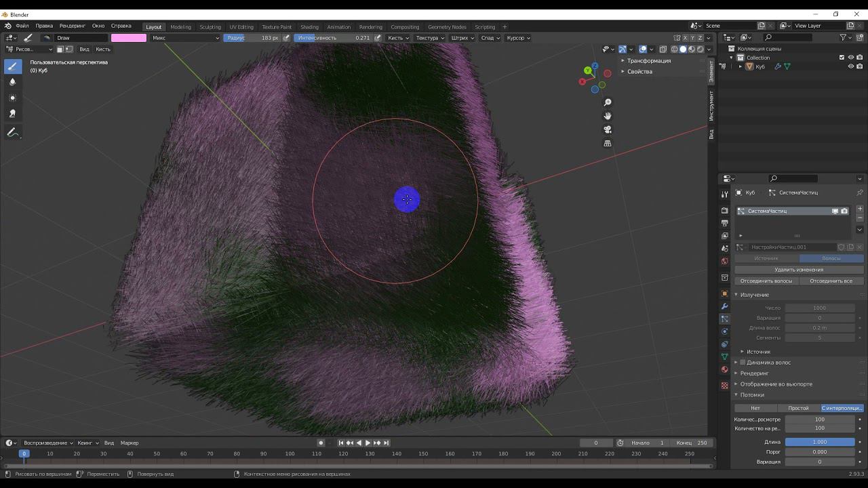Image resolution: width=868 pixels, height=488 pixels.
Task: Choose the Annotate pencil tool
Action: pos(13,133)
